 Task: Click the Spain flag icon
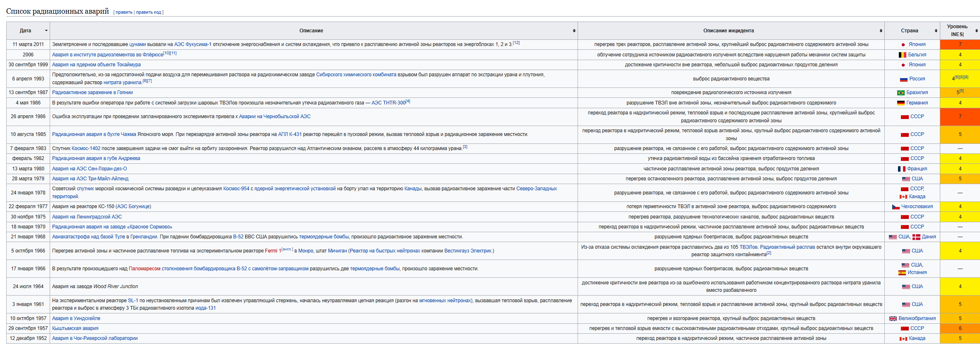(x=902, y=273)
